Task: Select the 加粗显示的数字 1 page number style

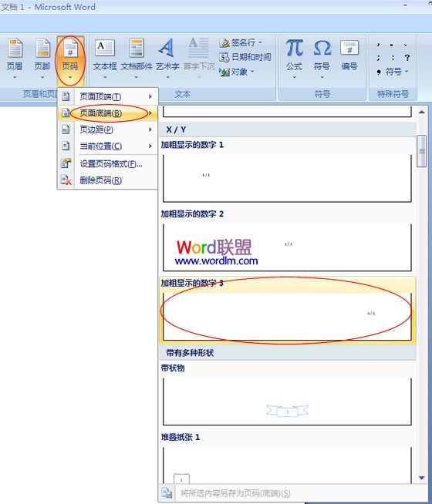Action: coord(287,173)
